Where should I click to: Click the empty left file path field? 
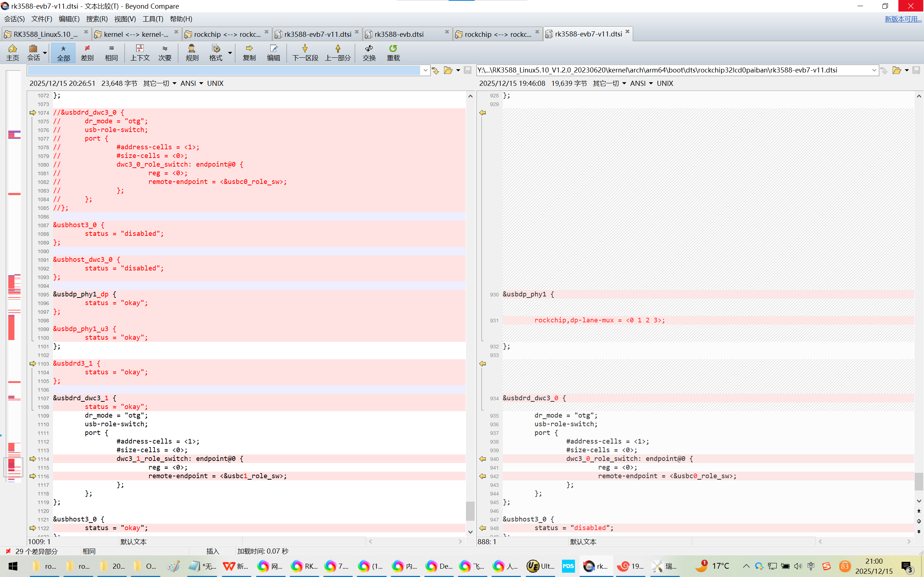pyautogui.click(x=223, y=70)
